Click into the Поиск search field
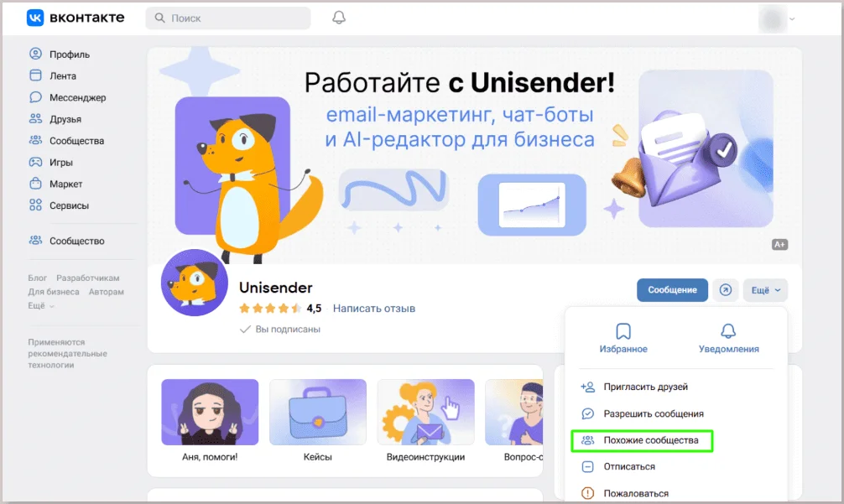The image size is (844, 504). click(x=228, y=18)
